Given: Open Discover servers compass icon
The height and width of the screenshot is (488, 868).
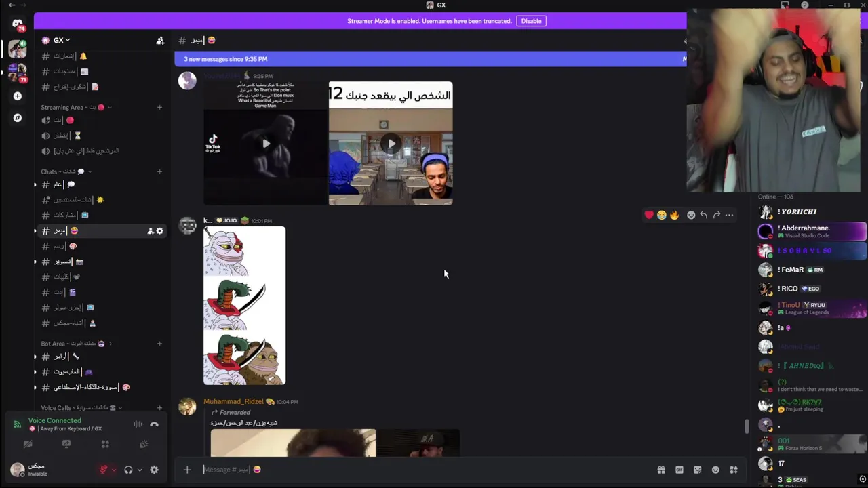Looking at the screenshot, I should [17, 118].
